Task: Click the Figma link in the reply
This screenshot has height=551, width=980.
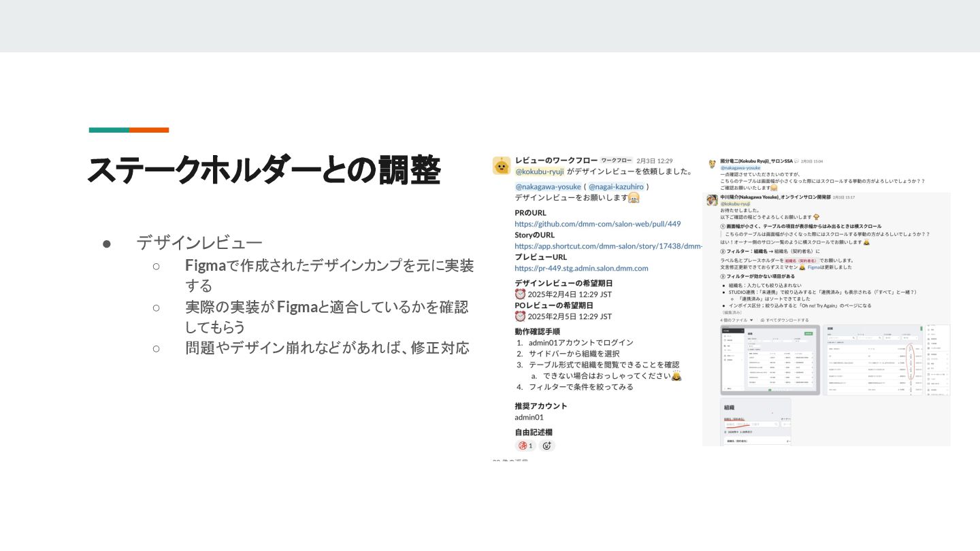Action: (815, 267)
